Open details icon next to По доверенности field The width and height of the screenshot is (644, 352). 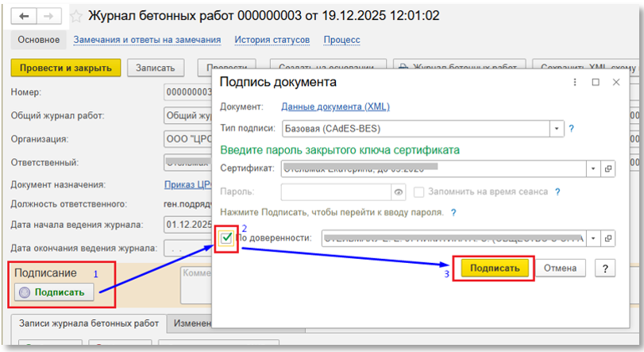pyautogui.click(x=608, y=238)
